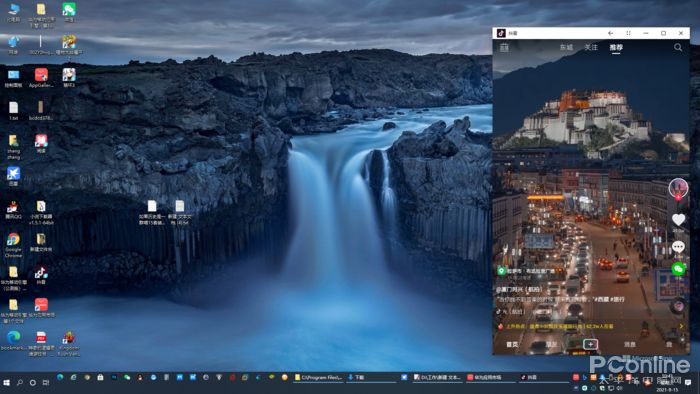Open Google Chrome desktop shortcut
This screenshot has height=394, width=700.
coord(13,245)
